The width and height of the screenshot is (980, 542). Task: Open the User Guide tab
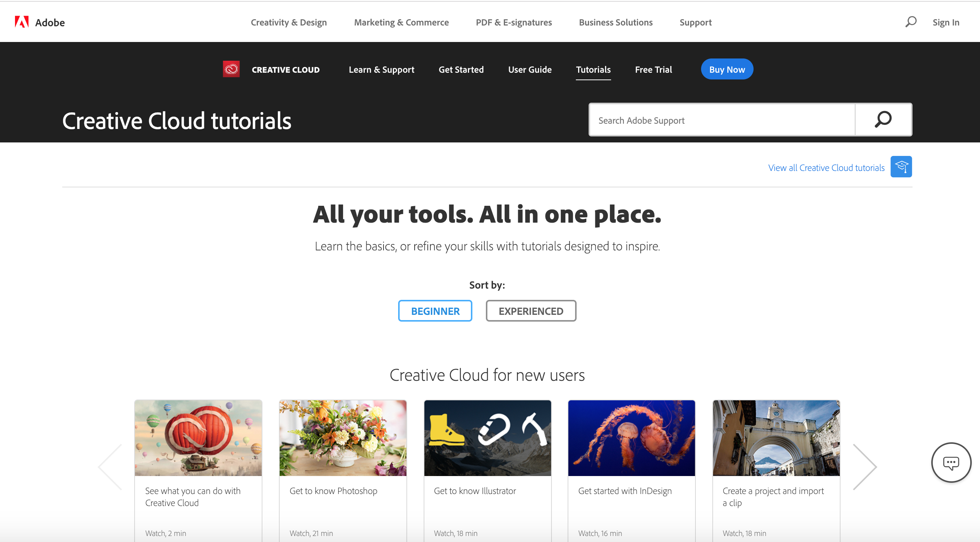coord(530,70)
